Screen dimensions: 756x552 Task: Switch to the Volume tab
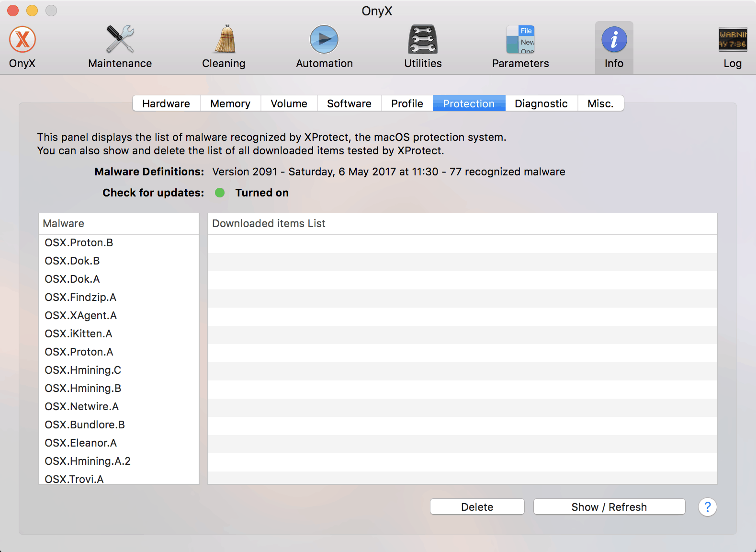(289, 103)
